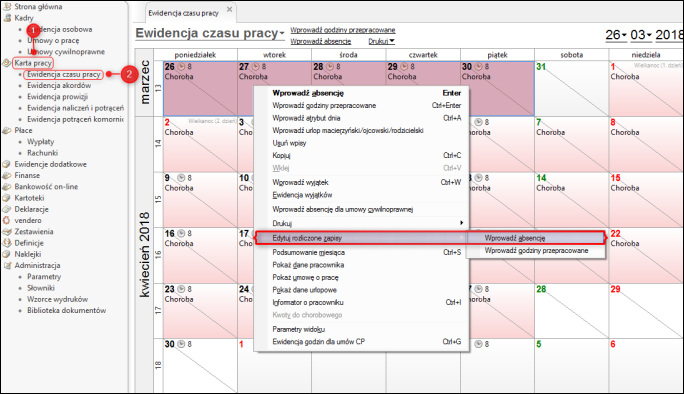The height and width of the screenshot is (394, 684).
Task: Click the clock icon on day 9
Action: pyautogui.click(x=181, y=178)
